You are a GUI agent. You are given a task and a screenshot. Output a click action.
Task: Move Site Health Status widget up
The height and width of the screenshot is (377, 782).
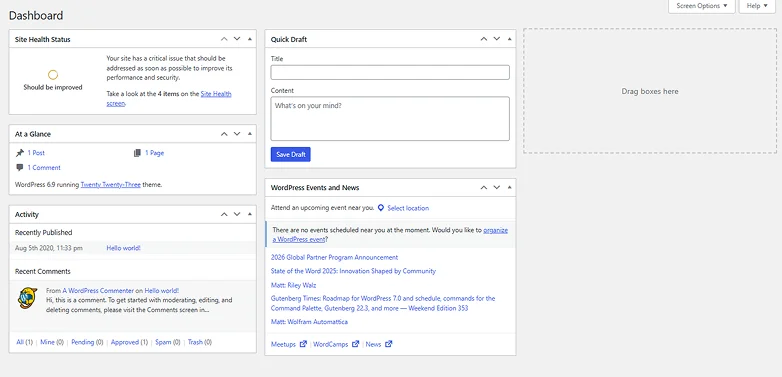224,39
